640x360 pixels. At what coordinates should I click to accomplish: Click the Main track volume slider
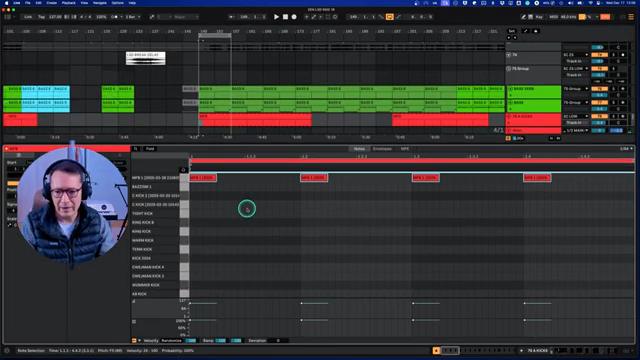[599, 130]
